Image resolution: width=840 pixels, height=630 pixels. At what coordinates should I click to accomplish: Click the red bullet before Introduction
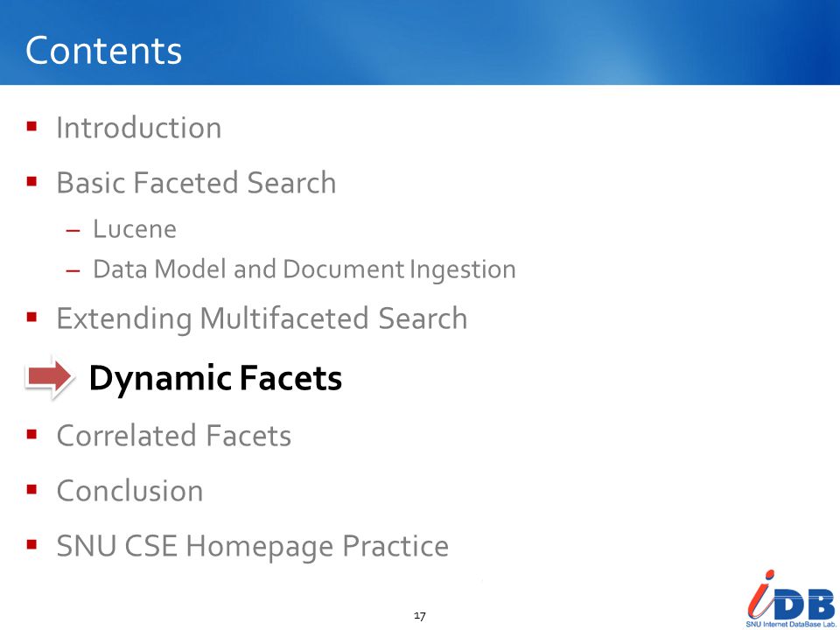(x=31, y=126)
